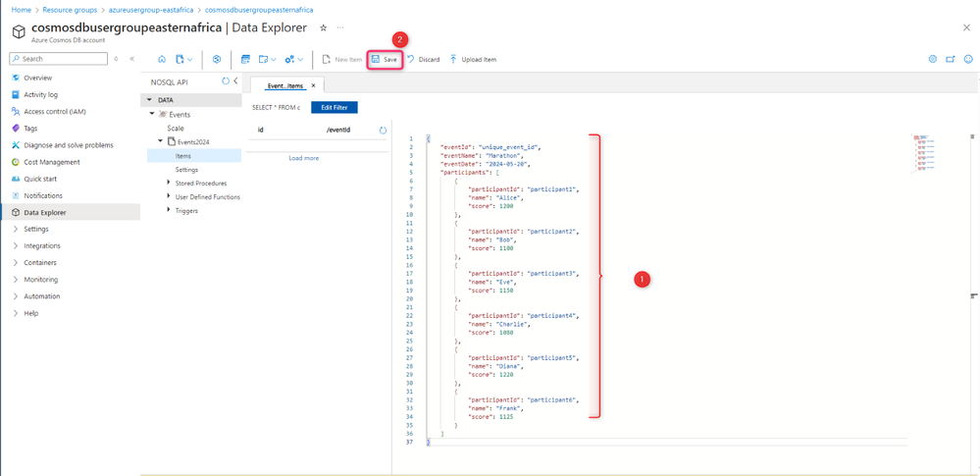Collapse the DATA tree node
The height and width of the screenshot is (476, 980).
point(149,100)
